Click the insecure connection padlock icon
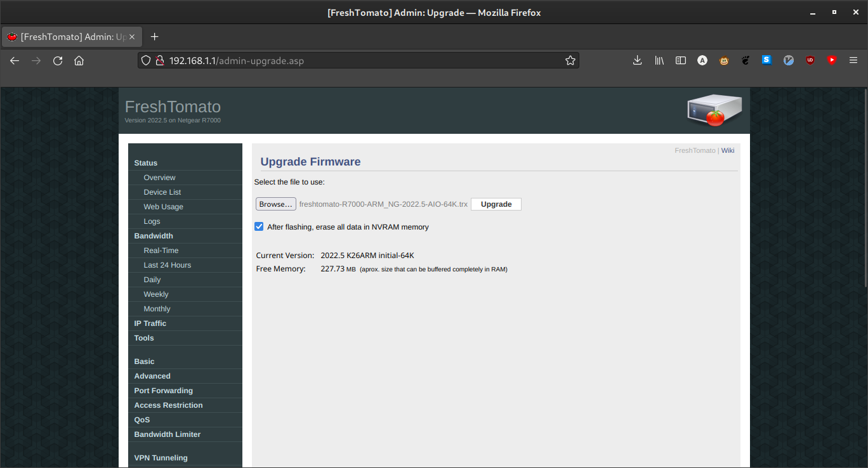 (159, 60)
